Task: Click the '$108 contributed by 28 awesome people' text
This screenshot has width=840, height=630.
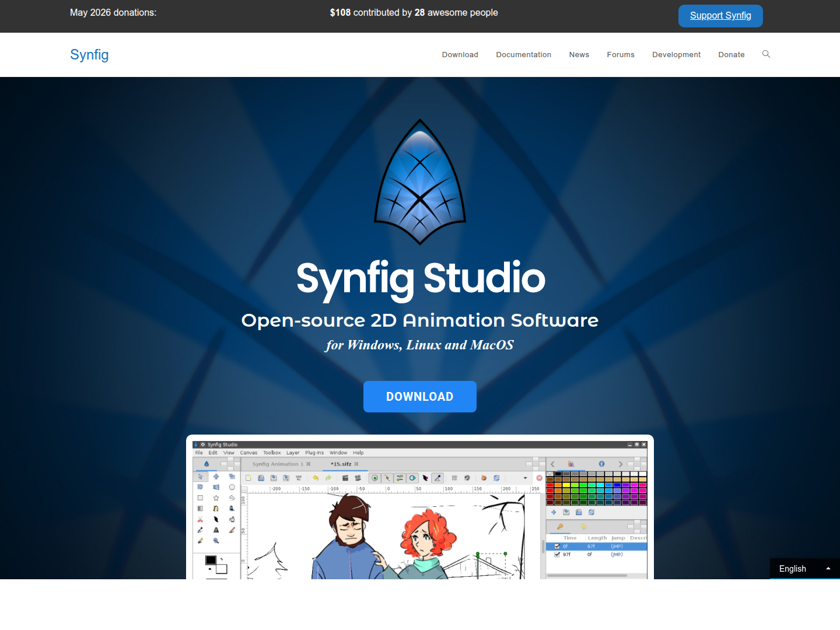Action: (414, 12)
